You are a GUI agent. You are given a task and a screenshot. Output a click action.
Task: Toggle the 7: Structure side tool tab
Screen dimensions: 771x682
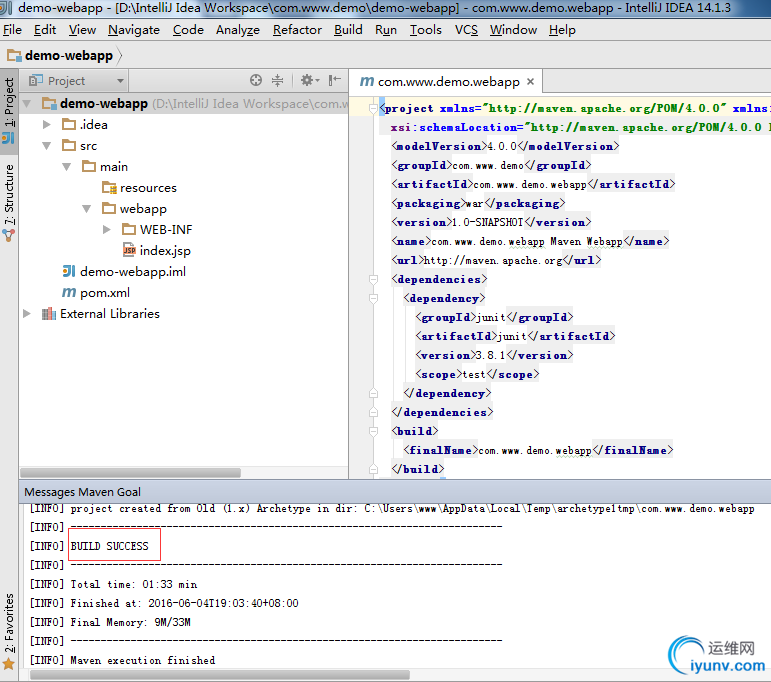[9, 203]
